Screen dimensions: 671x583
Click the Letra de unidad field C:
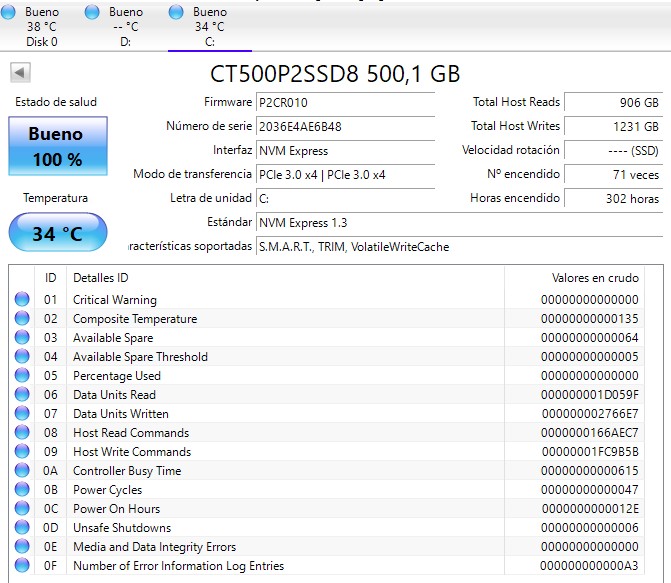point(345,199)
